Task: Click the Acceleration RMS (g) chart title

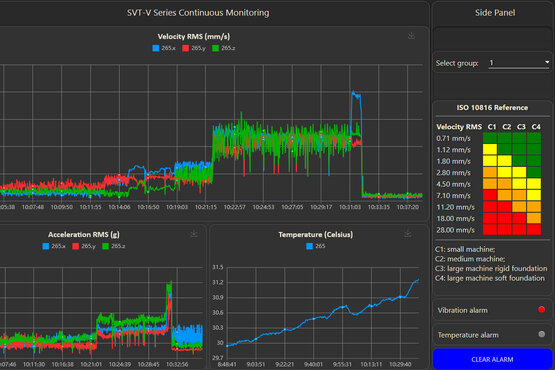Action: click(x=84, y=234)
